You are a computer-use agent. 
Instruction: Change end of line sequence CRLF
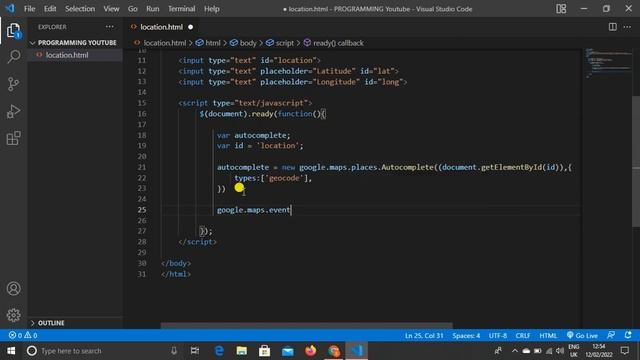[x=522, y=336]
